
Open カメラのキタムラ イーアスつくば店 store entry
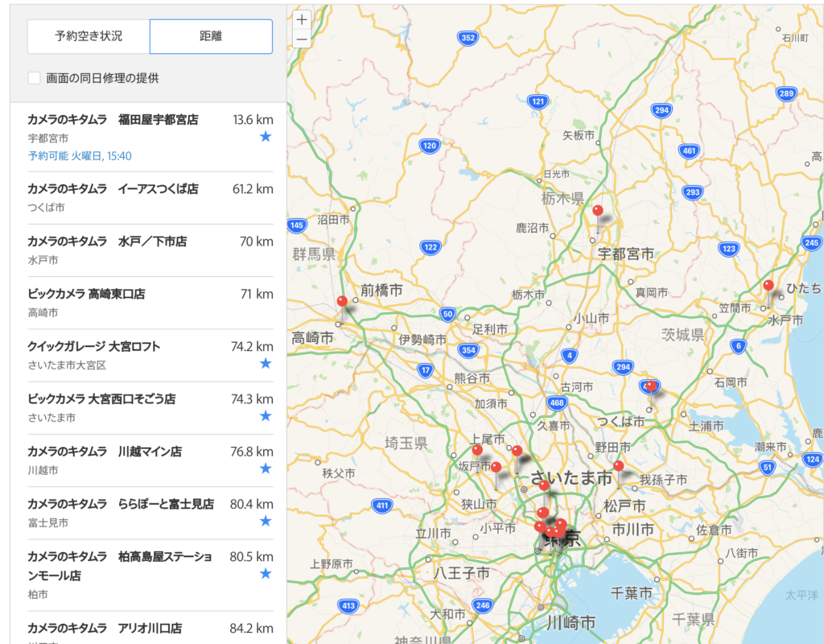pyautogui.click(x=150, y=198)
